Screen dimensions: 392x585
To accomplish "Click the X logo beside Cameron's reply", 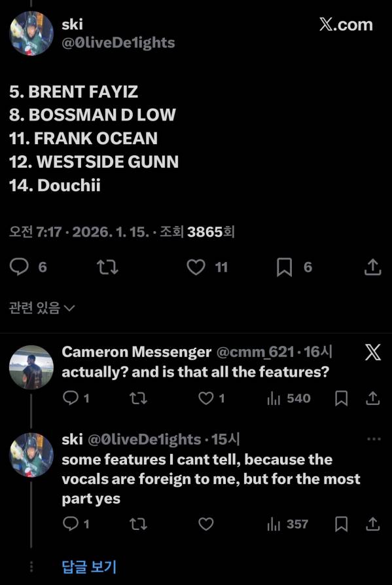I will [373, 352].
